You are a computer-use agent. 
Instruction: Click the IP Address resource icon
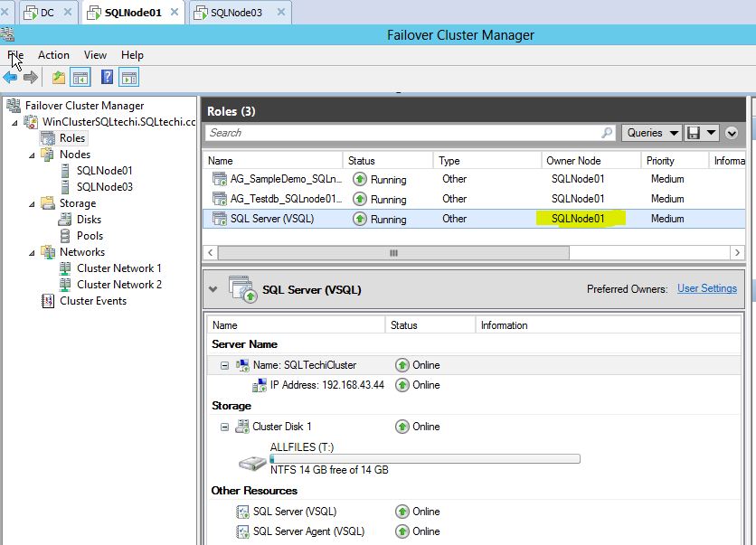(260, 386)
